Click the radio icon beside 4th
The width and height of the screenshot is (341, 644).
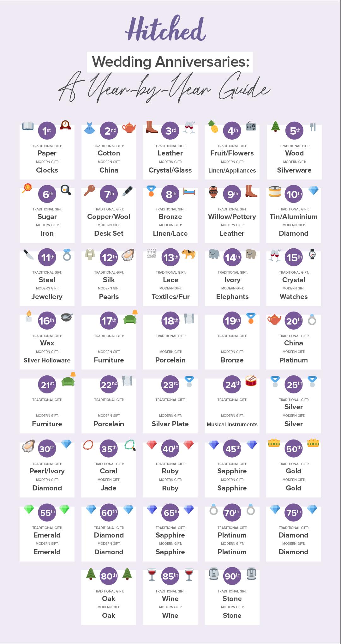(251, 126)
